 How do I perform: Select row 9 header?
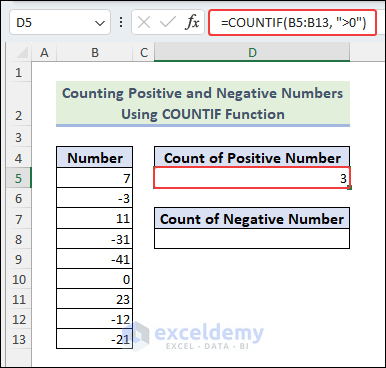pyautogui.click(x=19, y=259)
